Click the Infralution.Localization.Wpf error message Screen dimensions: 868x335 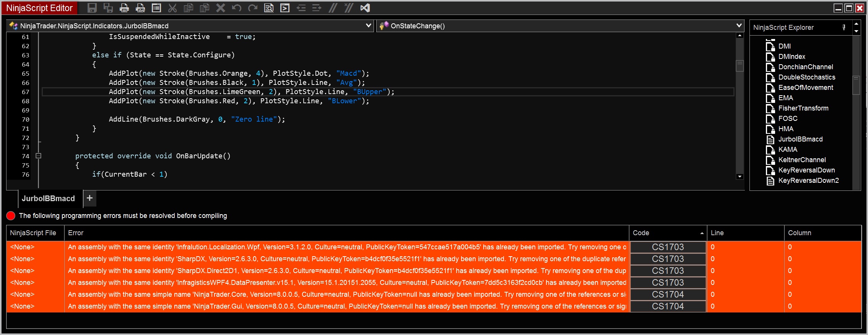tap(347, 247)
